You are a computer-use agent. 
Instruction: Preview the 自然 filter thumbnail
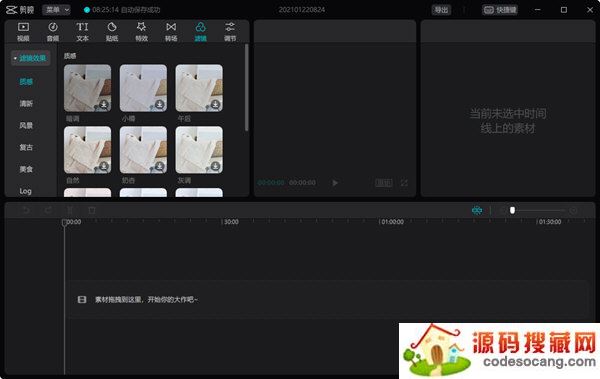tap(88, 150)
